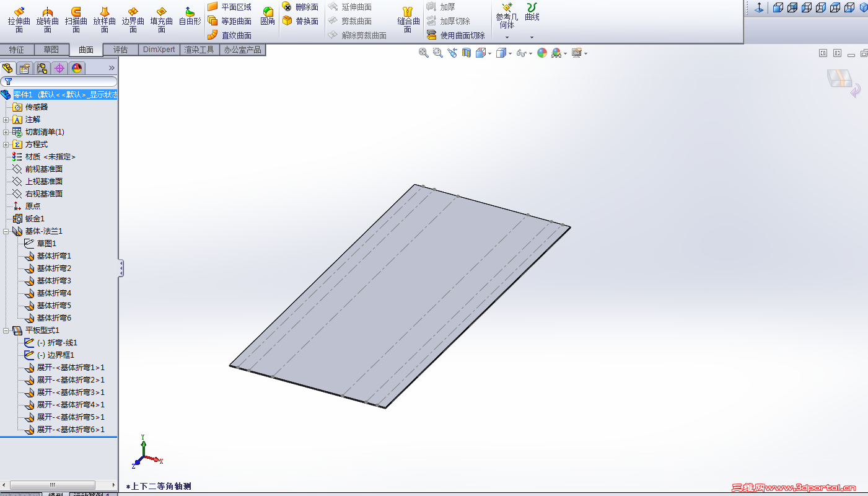868x496 pixels.
Task: Select the 缝合曲面 knit surface tool
Action: pos(408,20)
